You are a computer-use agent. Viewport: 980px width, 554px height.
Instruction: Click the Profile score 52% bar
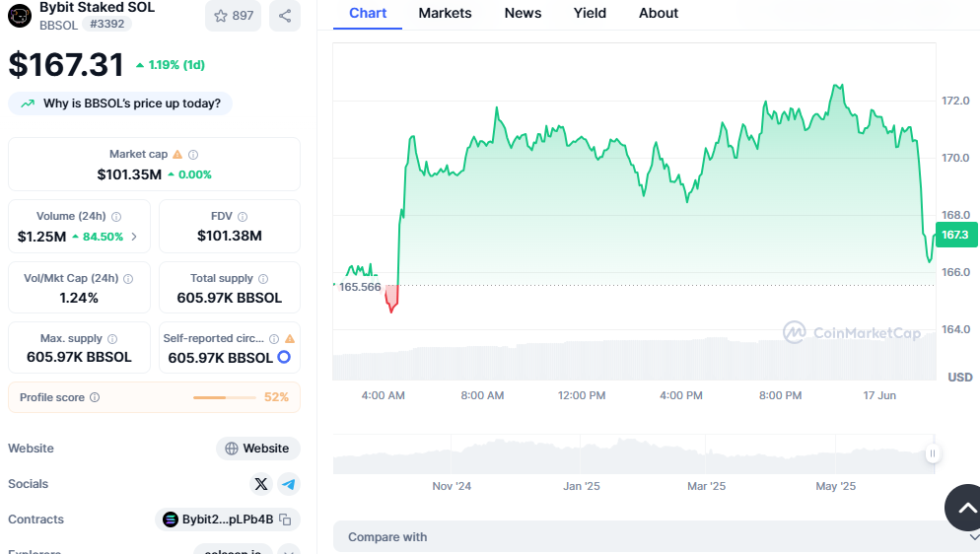point(225,397)
